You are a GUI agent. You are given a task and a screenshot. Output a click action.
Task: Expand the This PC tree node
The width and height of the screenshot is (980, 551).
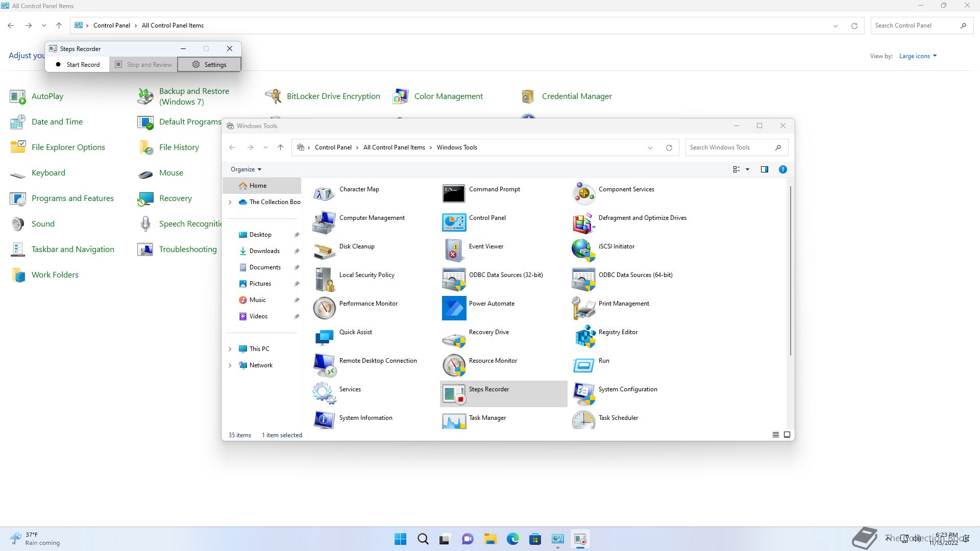click(x=230, y=349)
